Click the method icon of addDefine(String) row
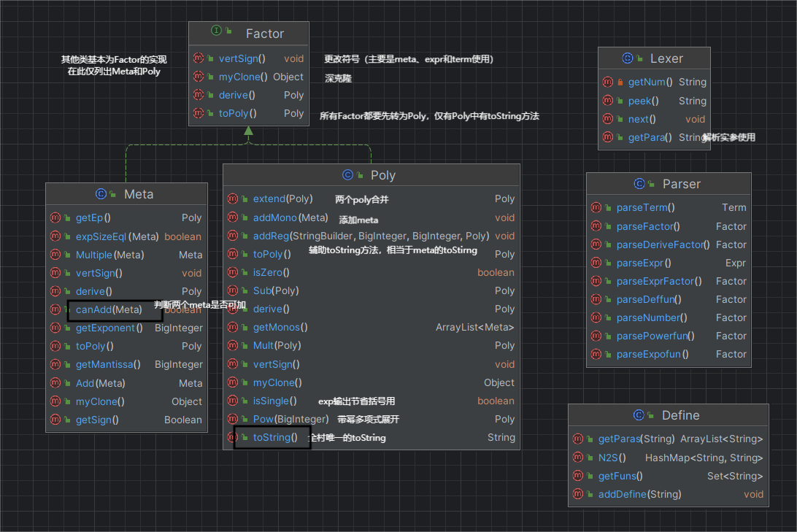This screenshot has height=532, width=797. 578,494
